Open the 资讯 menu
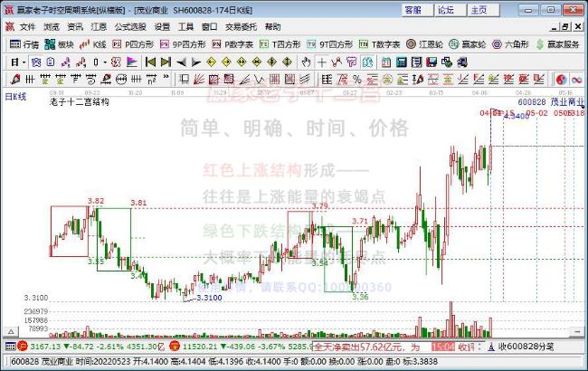Image resolution: width=588 pixels, height=371 pixels. (75, 26)
